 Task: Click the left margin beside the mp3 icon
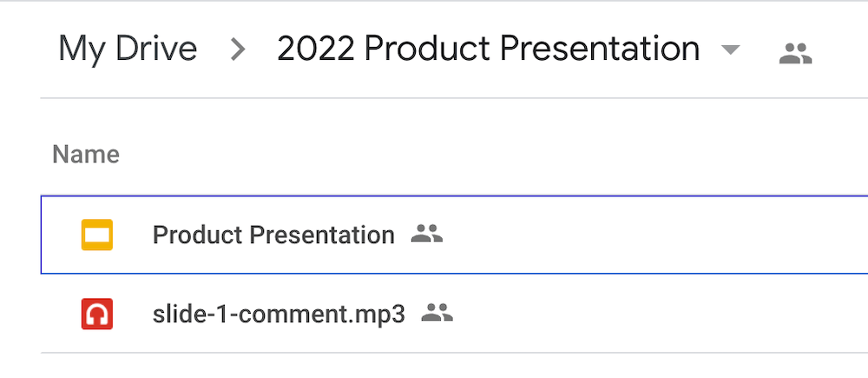[61, 314]
